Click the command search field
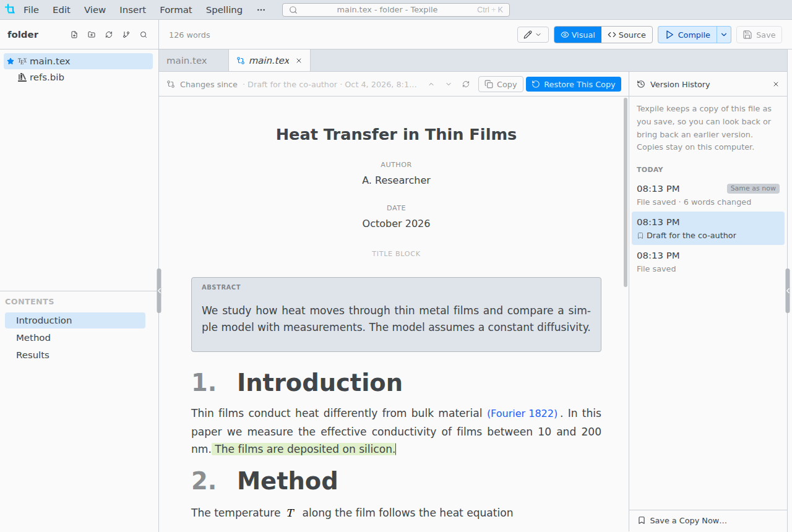792x532 pixels. tap(396, 10)
